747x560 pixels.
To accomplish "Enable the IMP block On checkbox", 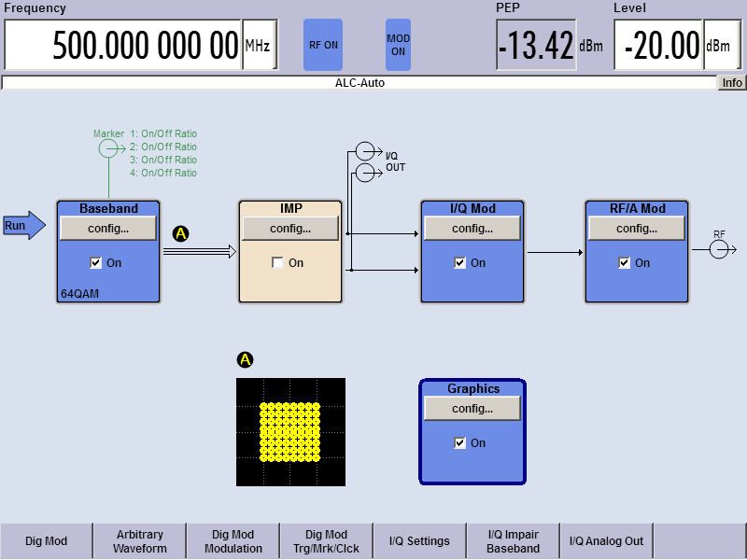I will pos(277,263).
